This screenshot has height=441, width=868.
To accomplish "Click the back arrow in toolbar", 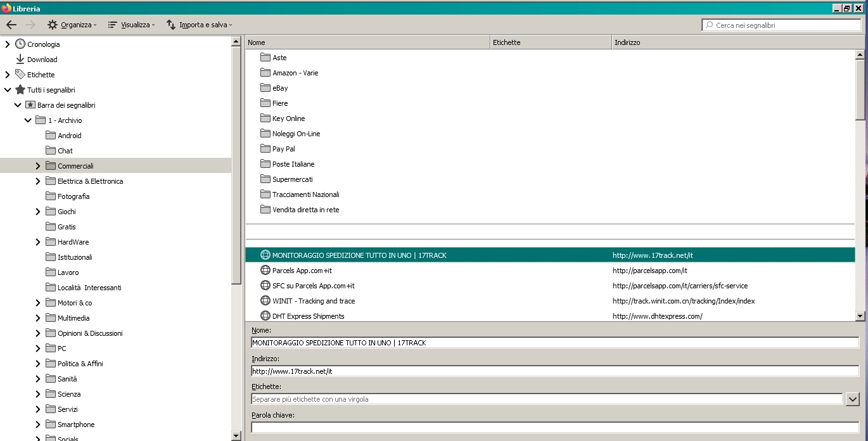I will pos(11,25).
